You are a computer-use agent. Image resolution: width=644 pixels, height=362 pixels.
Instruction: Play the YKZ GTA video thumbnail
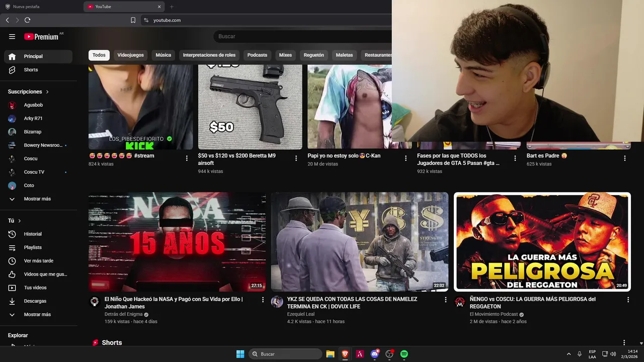pyautogui.click(x=359, y=242)
